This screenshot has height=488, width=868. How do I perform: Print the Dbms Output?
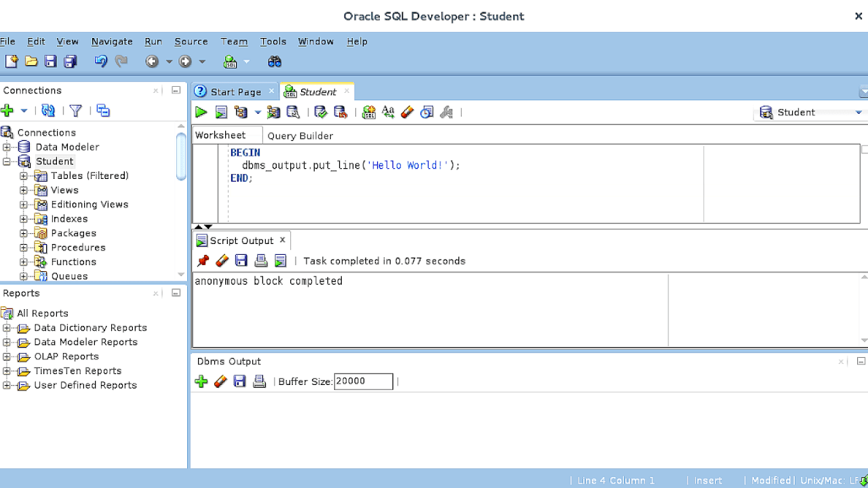point(259,382)
